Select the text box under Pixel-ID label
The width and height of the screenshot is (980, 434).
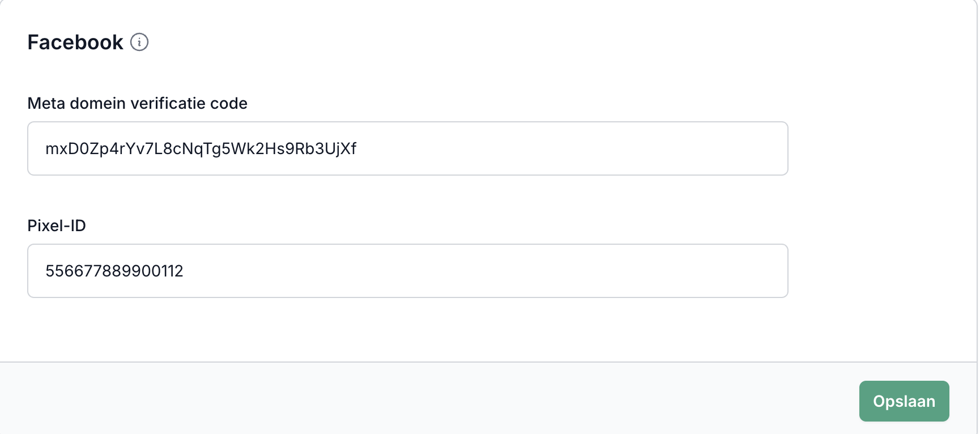(x=407, y=271)
